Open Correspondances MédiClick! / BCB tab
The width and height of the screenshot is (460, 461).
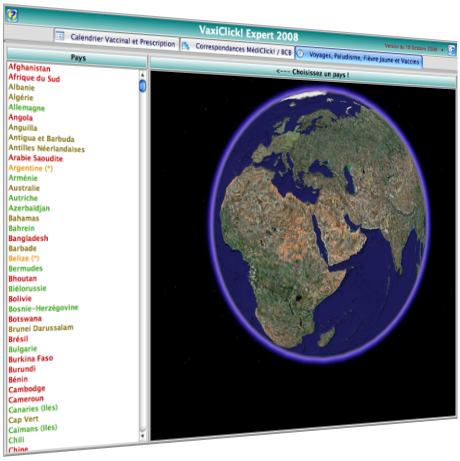(237, 49)
